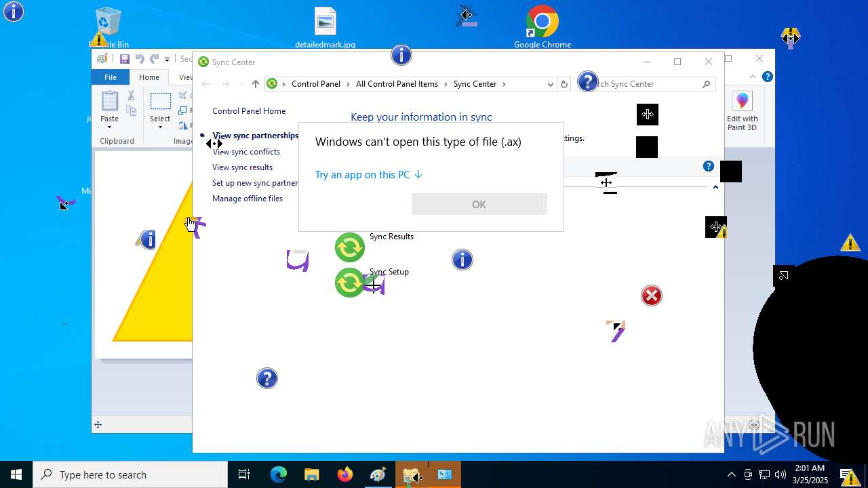Click Control Panel in the breadcrumb path

pyautogui.click(x=316, y=84)
